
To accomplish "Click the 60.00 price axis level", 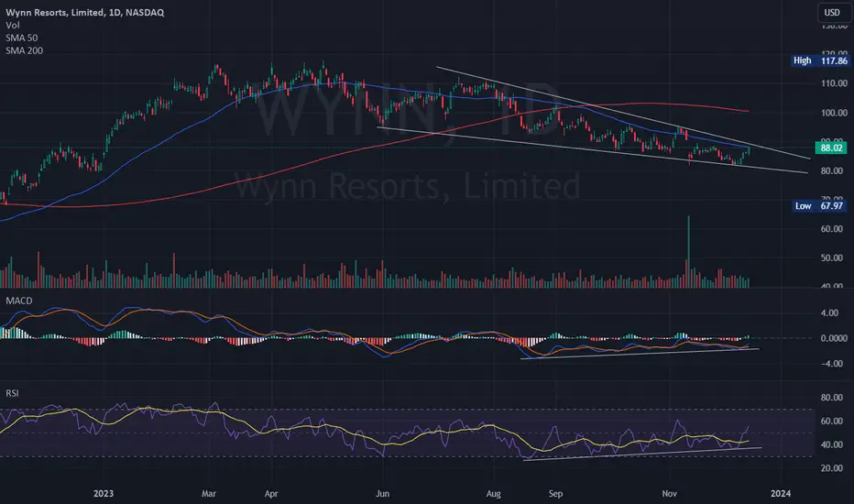I will 832,229.
